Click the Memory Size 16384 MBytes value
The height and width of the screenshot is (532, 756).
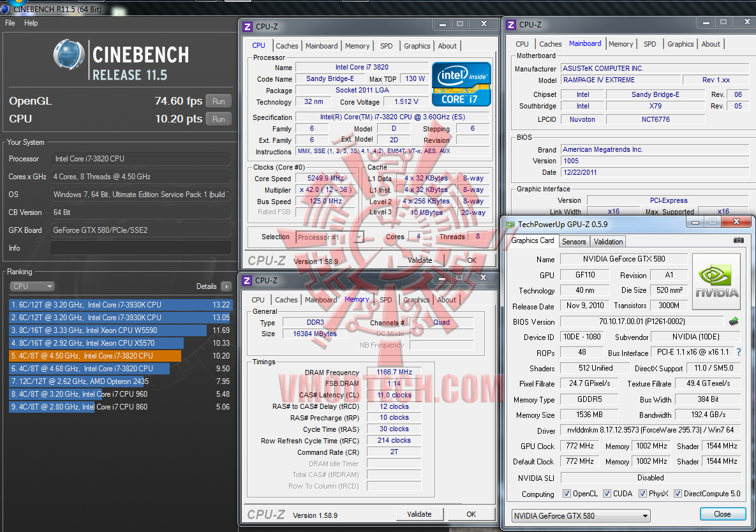click(x=315, y=334)
